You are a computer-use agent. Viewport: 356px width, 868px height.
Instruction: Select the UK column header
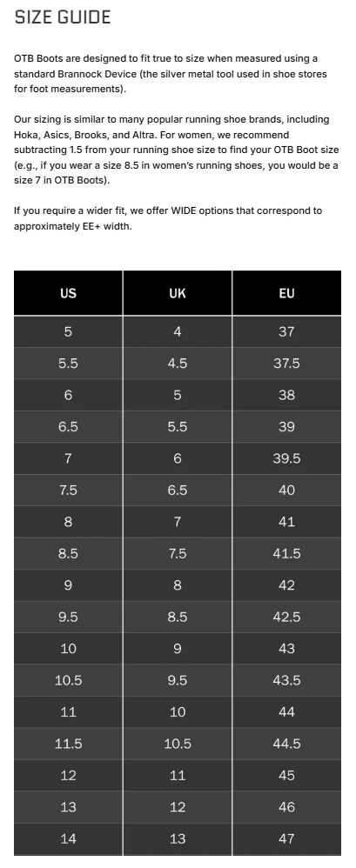click(178, 293)
